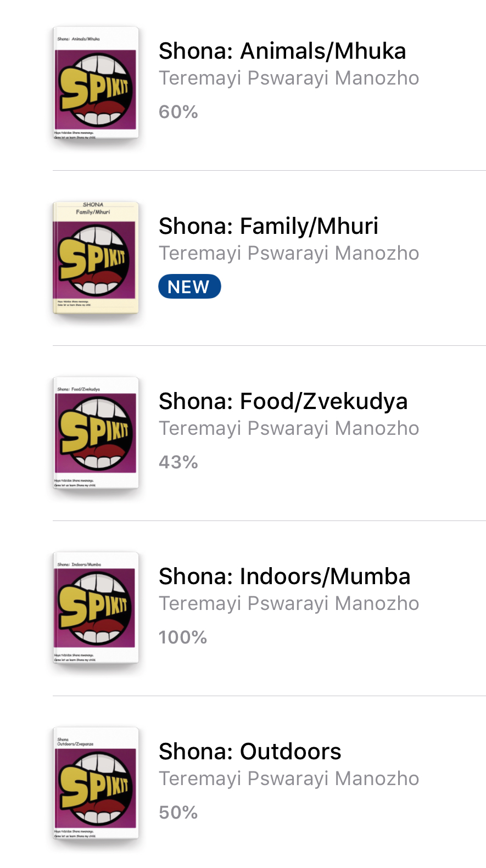
Task: Tap the author name under Indoors/Mumba
Action: tap(289, 604)
